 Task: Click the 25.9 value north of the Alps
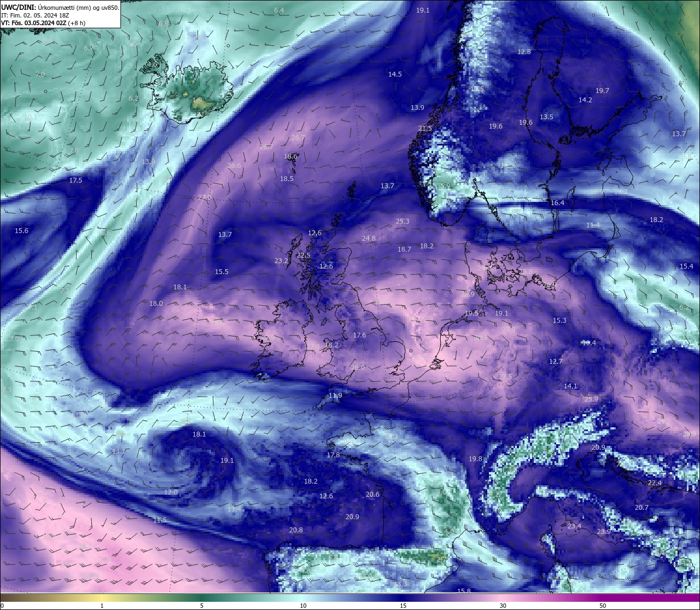point(591,399)
